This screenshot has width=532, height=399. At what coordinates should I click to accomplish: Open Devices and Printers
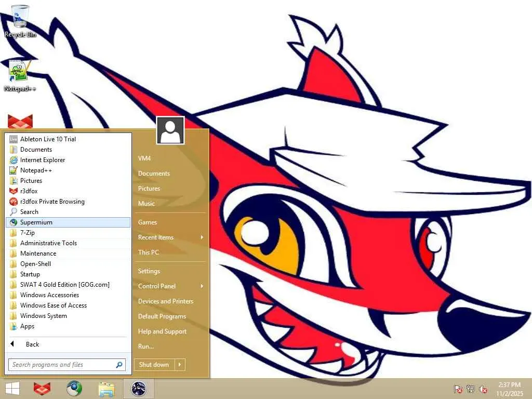(x=170, y=301)
